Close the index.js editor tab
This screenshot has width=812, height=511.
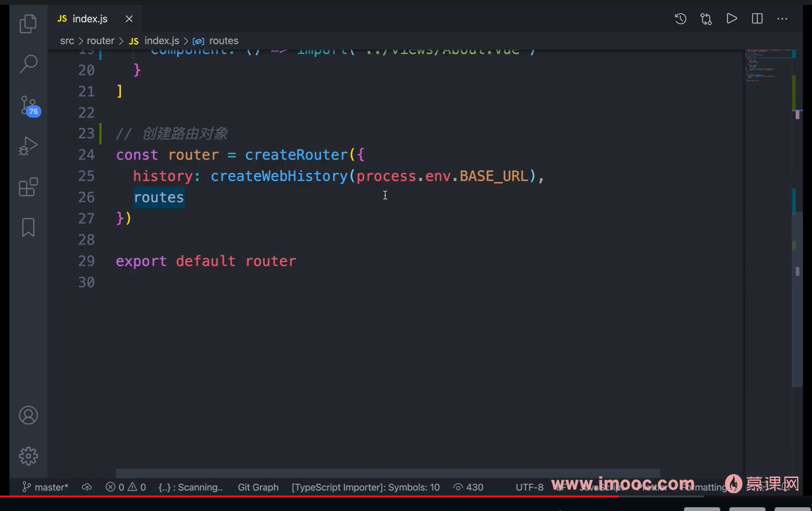click(x=129, y=19)
